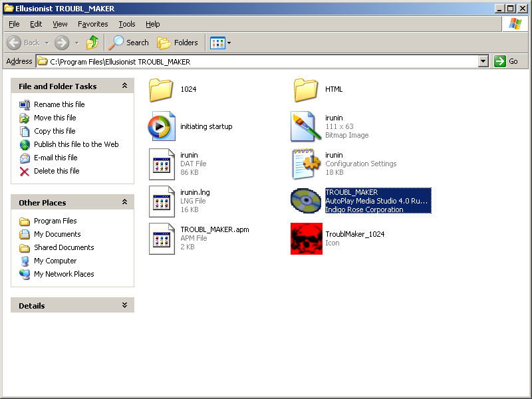
Task: Open the Search pane
Action: [x=128, y=43]
